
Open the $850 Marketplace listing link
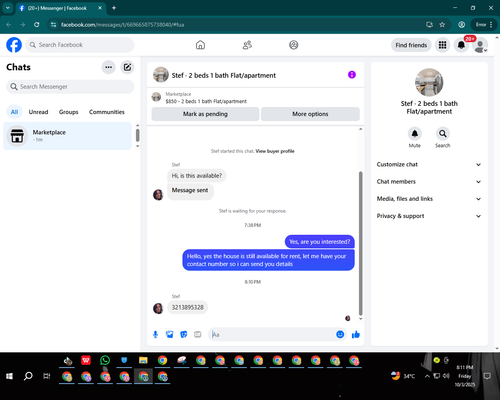click(x=206, y=101)
